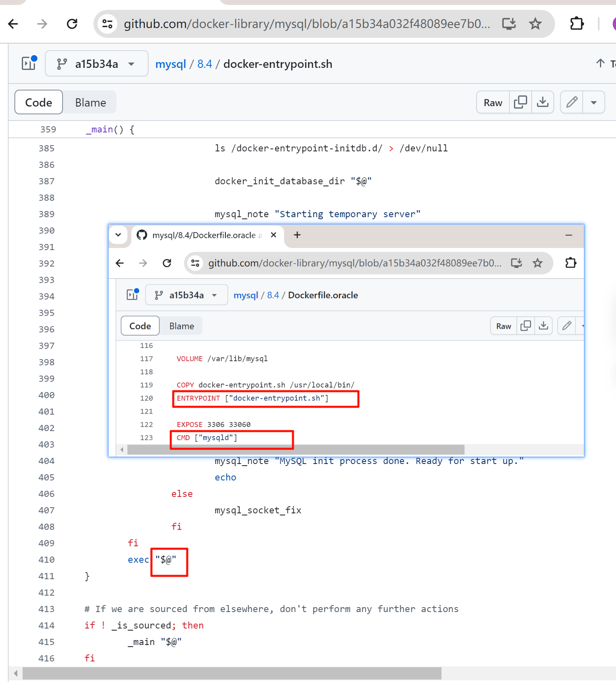Download raw docker-entrypoint.sh file
Image resolution: width=616 pixels, height=682 pixels.
pyautogui.click(x=542, y=102)
